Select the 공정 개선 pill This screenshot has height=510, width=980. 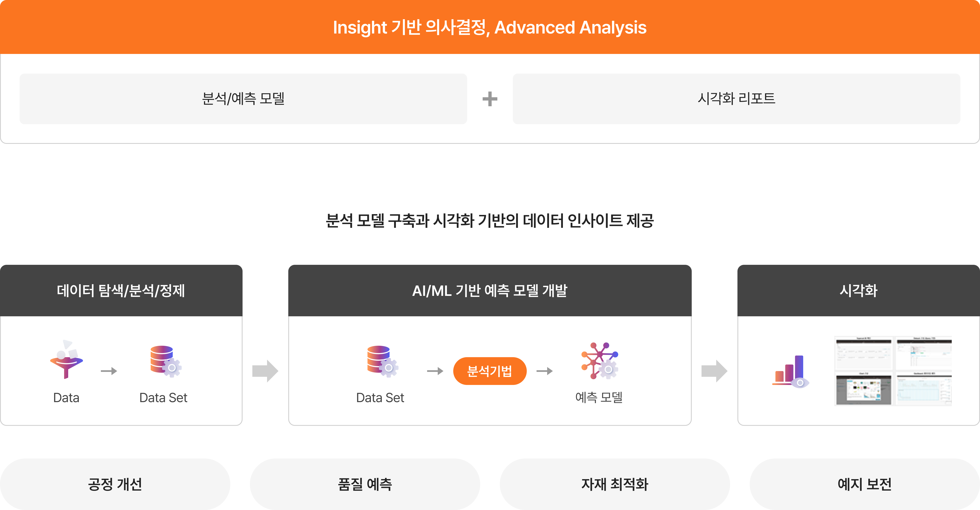click(115, 484)
